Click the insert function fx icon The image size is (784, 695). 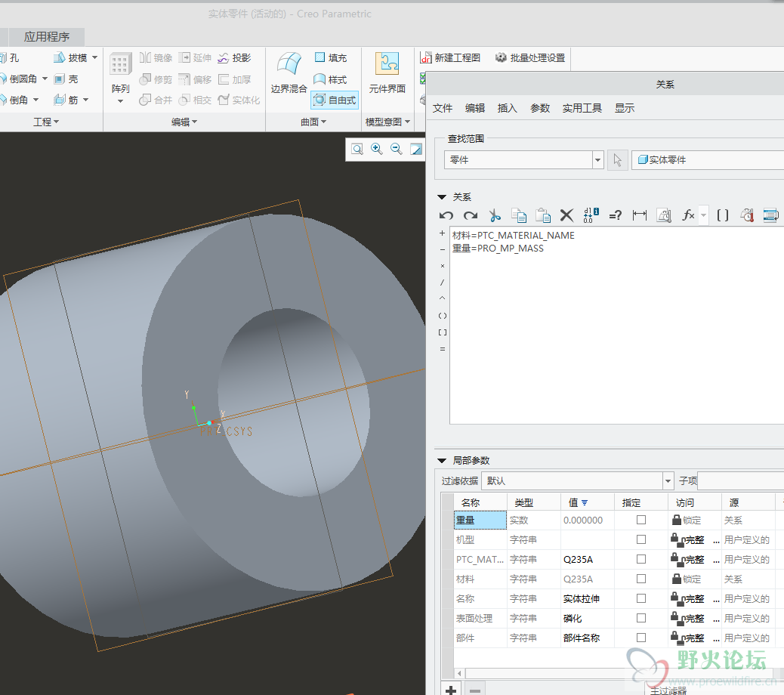coord(689,215)
